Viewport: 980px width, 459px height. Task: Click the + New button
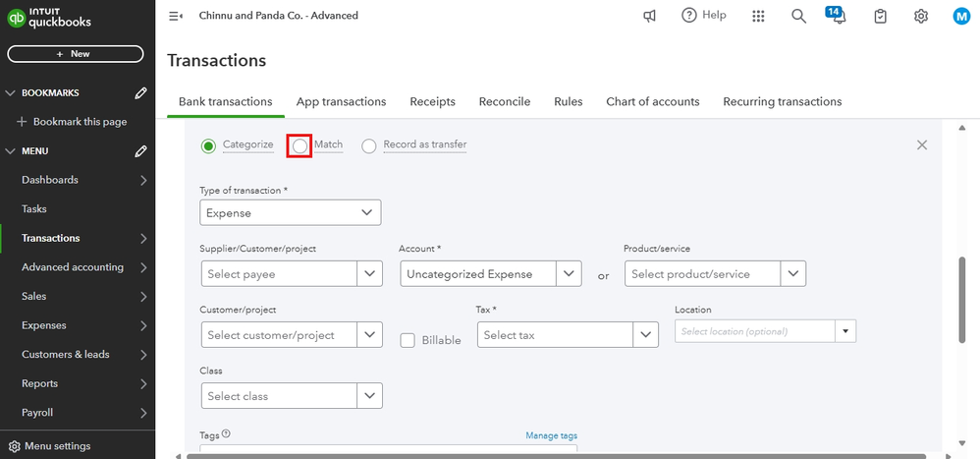click(74, 54)
